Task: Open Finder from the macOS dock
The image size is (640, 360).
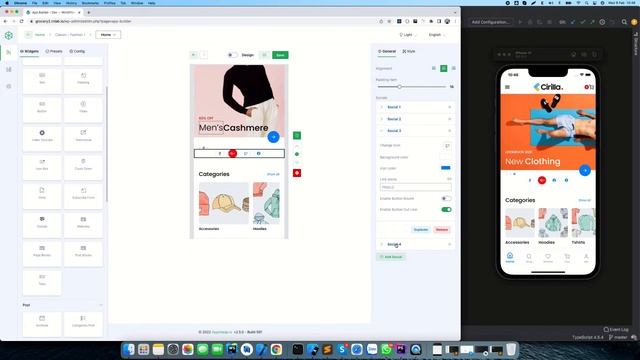Action: (x=129, y=349)
